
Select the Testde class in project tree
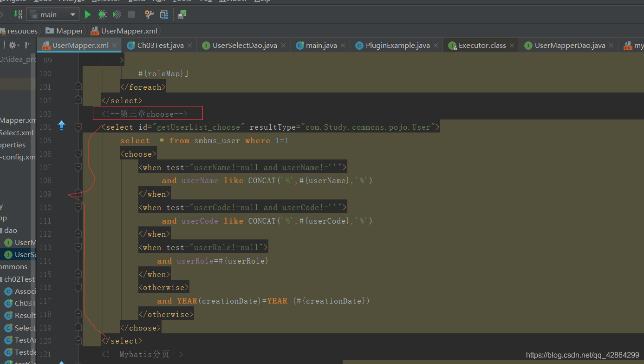click(x=20, y=352)
